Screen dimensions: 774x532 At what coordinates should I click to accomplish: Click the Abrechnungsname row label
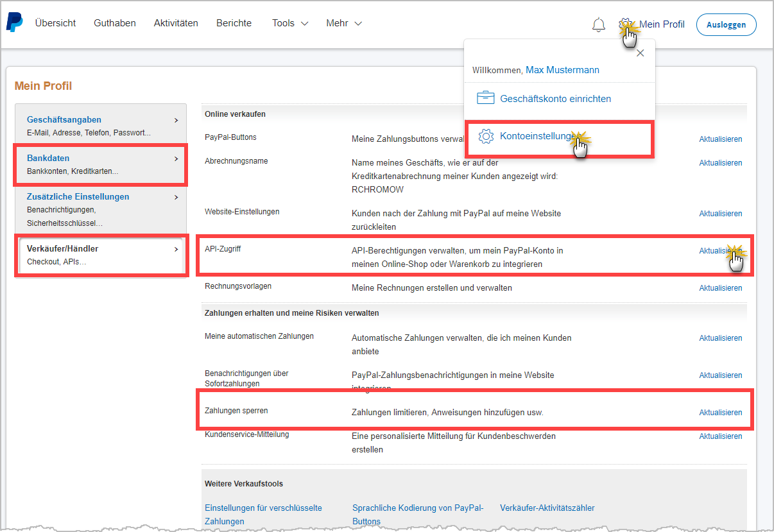click(x=236, y=160)
